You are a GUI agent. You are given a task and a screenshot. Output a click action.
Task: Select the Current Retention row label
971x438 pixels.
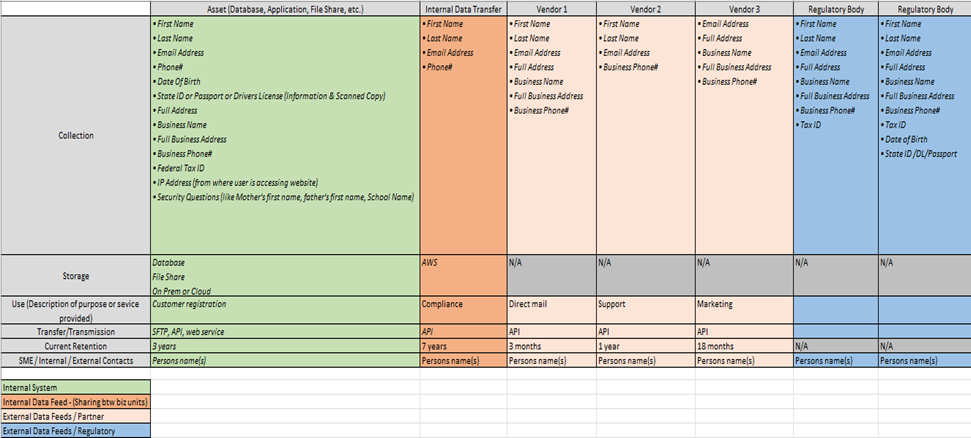(75, 345)
